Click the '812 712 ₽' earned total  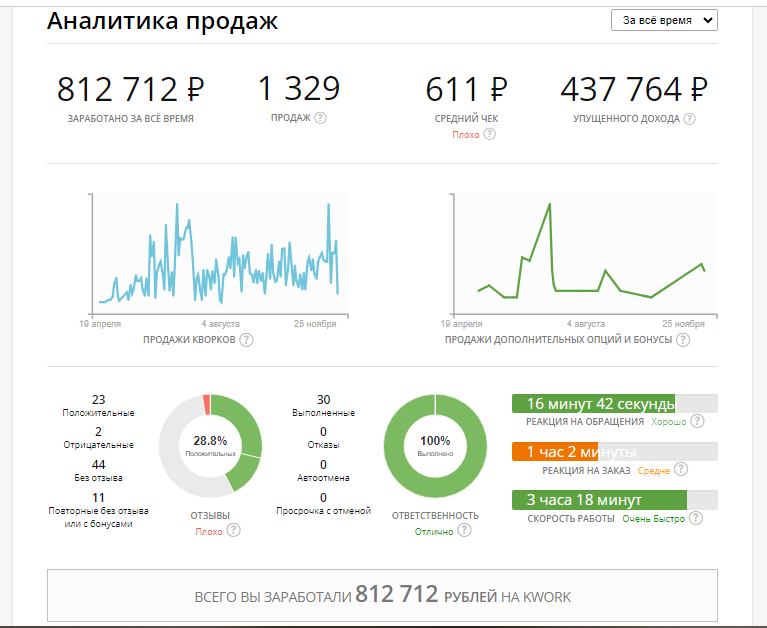(130, 90)
